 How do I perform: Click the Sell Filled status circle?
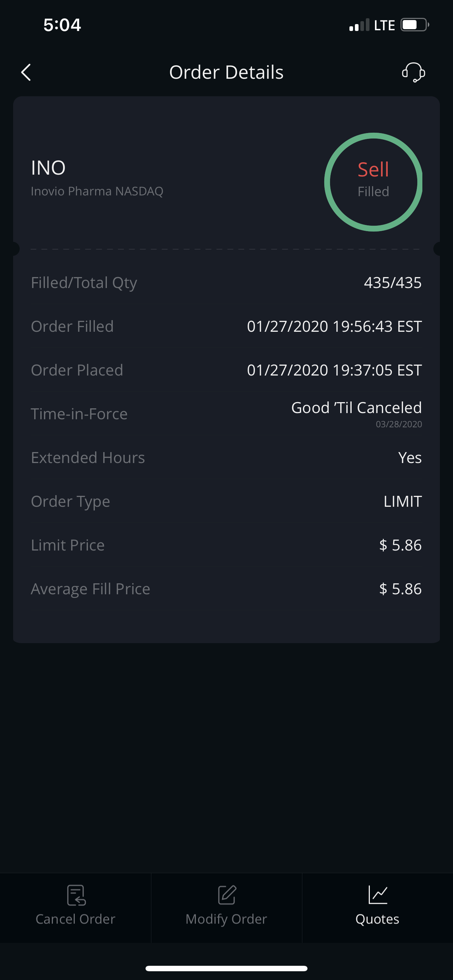point(373,182)
